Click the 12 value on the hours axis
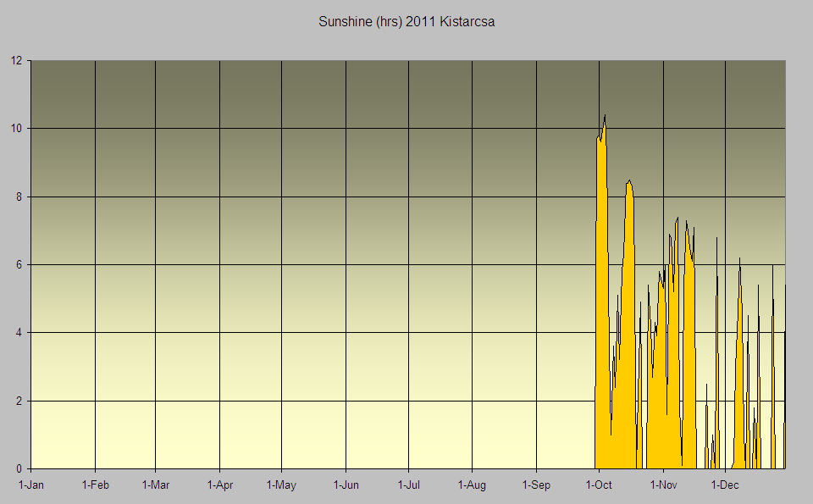 [x=16, y=60]
